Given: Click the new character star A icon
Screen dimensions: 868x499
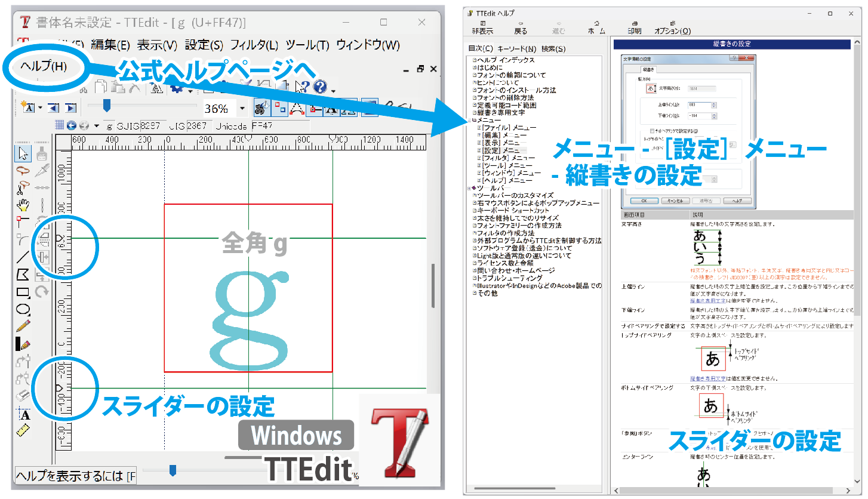Looking at the screenshot, I should (29, 108).
